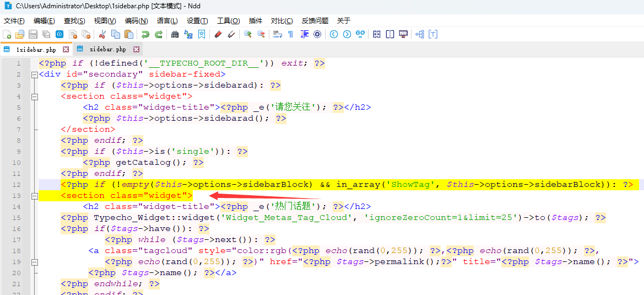
Task: Click the back navigation circle arrow
Action: click(x=333, y=34)
